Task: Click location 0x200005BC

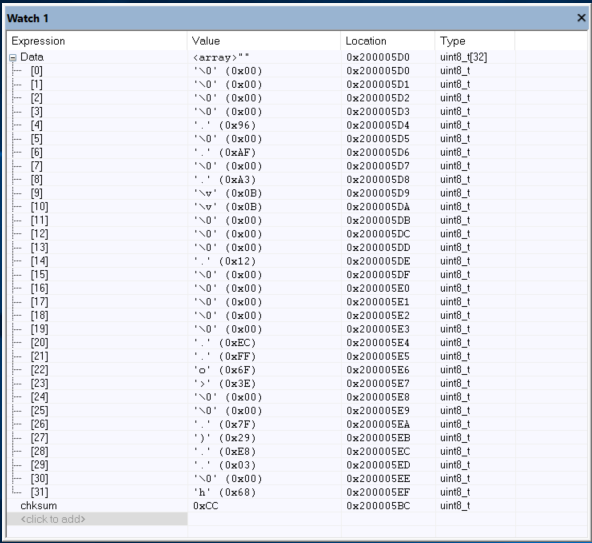Action: [378, 506]
